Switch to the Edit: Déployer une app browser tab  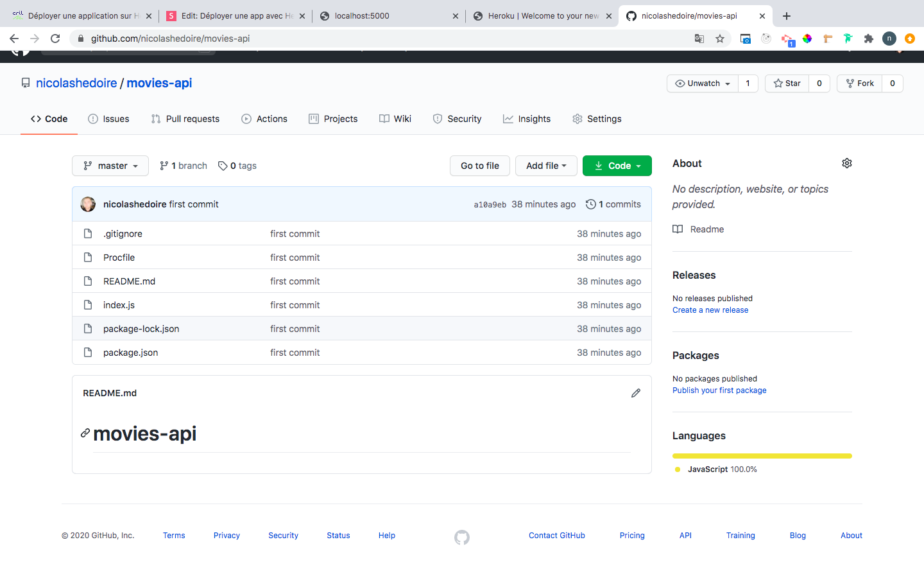(235, 16)
